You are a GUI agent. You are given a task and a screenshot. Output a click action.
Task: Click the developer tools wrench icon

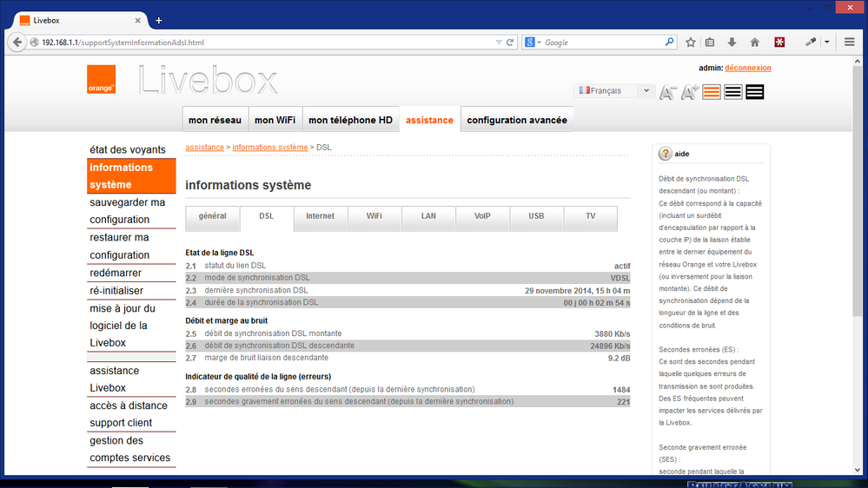tap(811, 42)
